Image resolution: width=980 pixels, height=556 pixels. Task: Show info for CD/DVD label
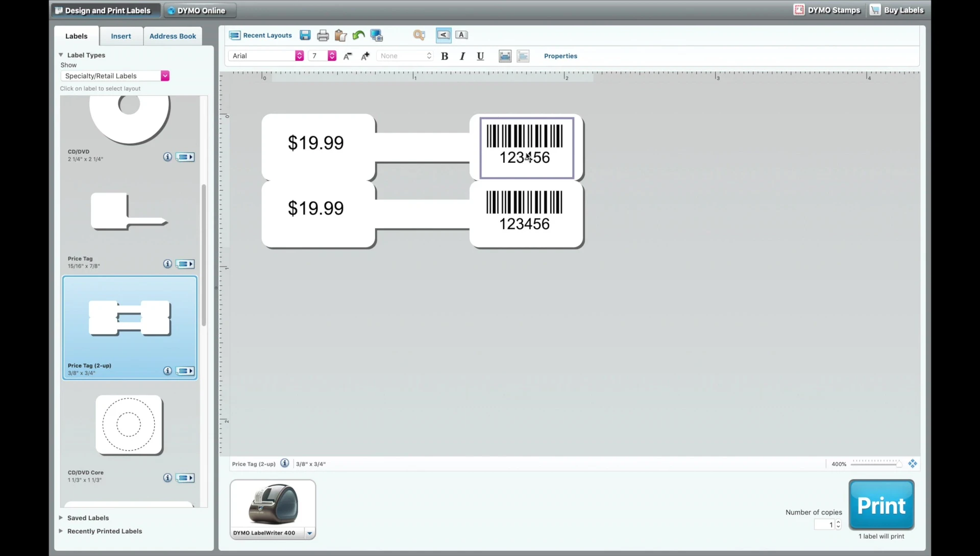coord(167,157)
